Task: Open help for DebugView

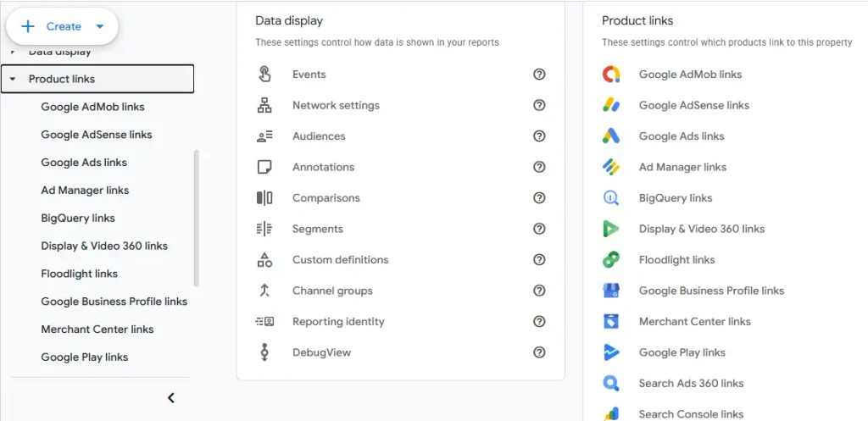Action: tap(539, 352)
